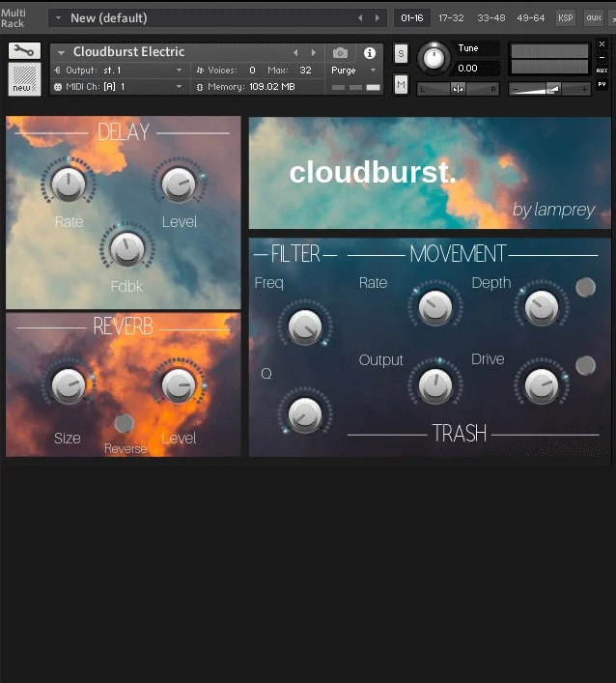Click the Trash Drive knob
Image resolution: width=616 pixels, height=683 pixels.
tap(541, 385)
